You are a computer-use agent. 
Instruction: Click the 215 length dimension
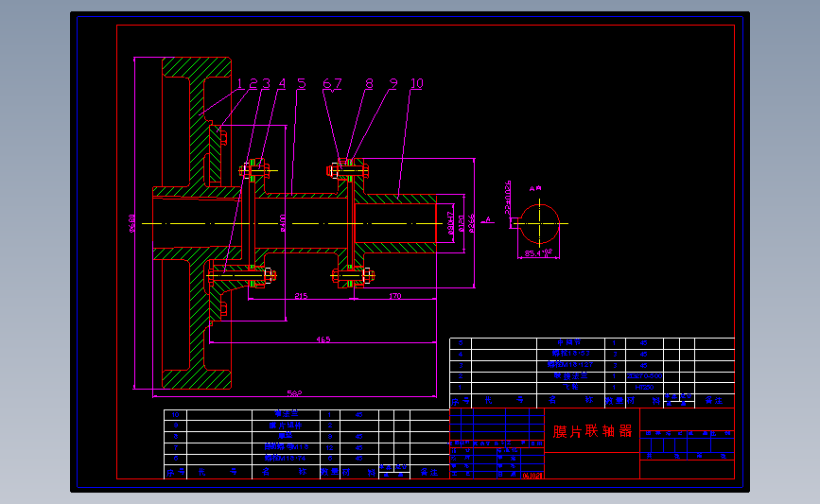pos(301,296)
